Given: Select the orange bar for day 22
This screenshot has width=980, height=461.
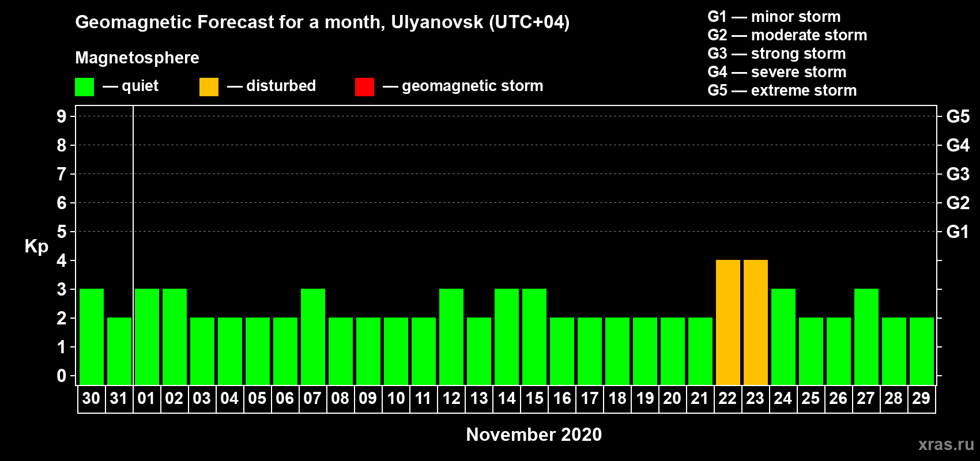Looking at the screenshot, I should click(728, 322).
